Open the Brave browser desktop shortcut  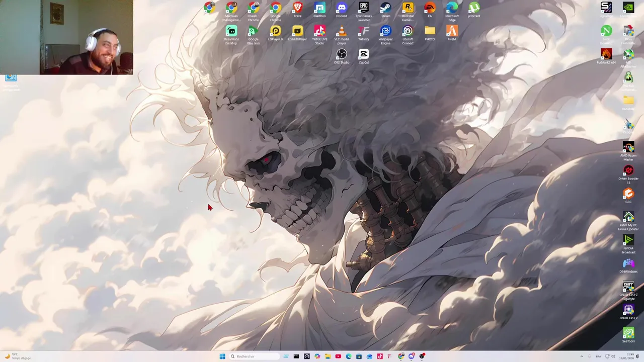pyautogui.click(x=297, y=10)
